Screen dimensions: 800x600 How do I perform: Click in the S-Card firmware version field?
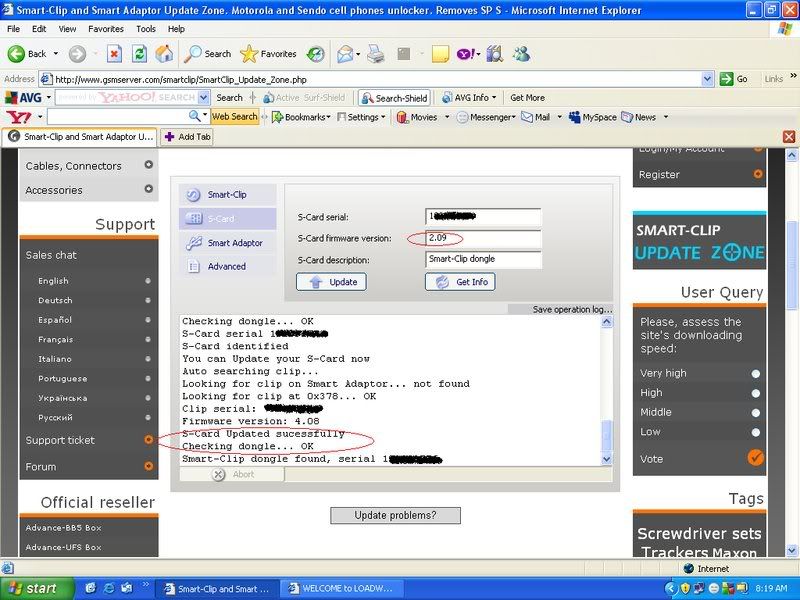coord(483,238)
